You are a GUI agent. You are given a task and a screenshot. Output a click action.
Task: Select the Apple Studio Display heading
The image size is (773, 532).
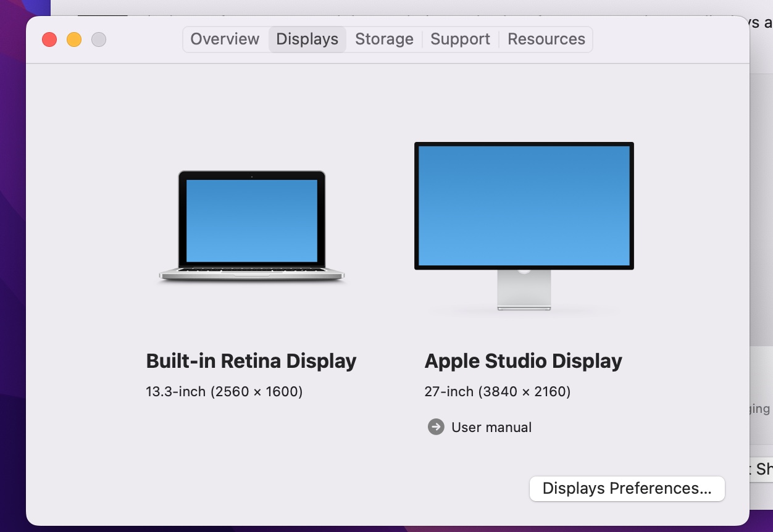[x=524, y=361]
